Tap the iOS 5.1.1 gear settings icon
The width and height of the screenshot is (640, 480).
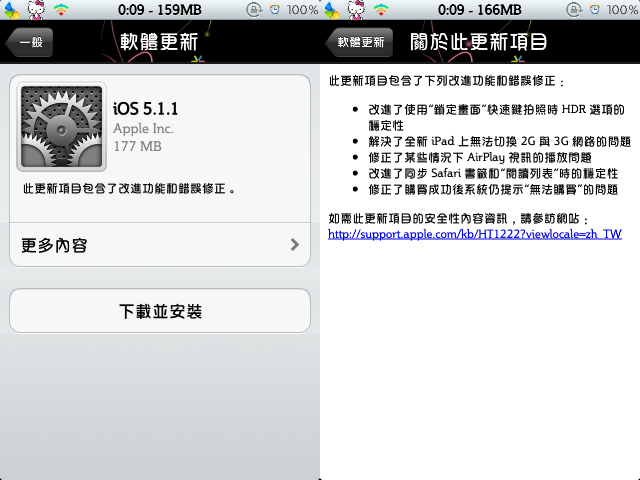[x=62, y=126]
